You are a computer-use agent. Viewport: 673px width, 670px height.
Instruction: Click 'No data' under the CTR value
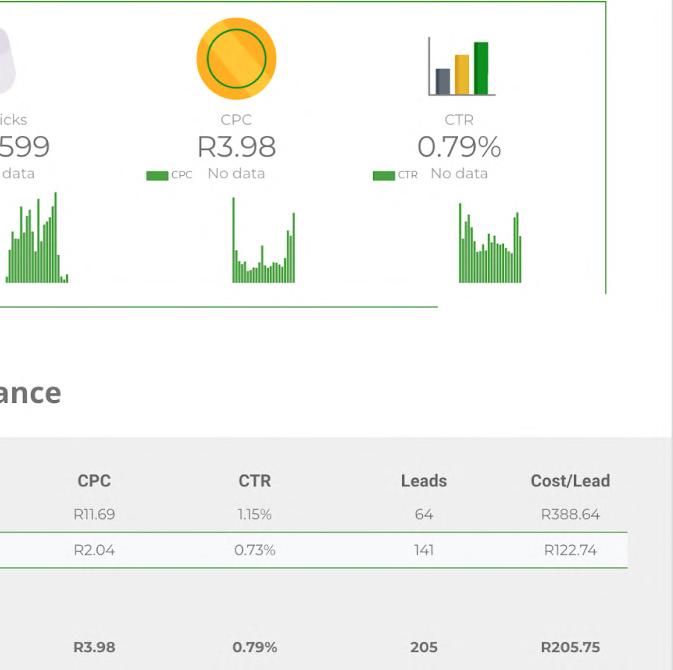(459, 173)
